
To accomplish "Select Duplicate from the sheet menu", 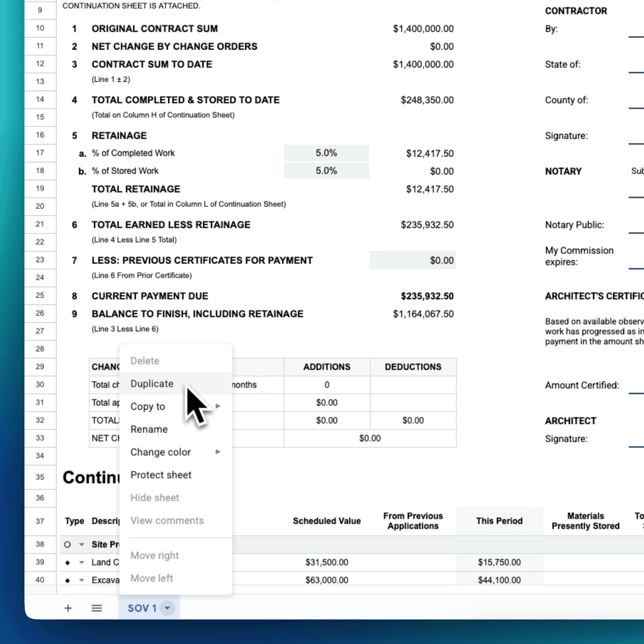I will 152,383.
